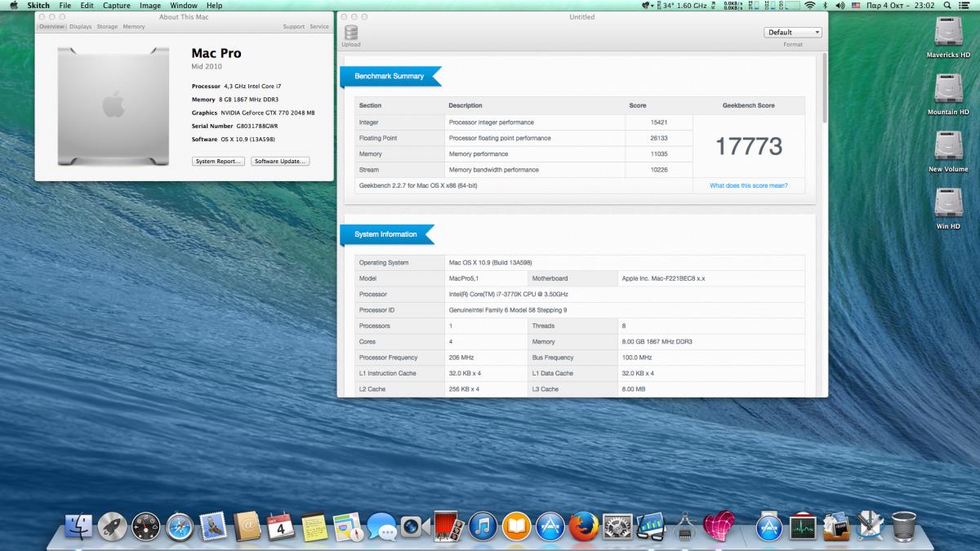
Task: Open Finder from the Dock
Action: (x=79, y=527)
